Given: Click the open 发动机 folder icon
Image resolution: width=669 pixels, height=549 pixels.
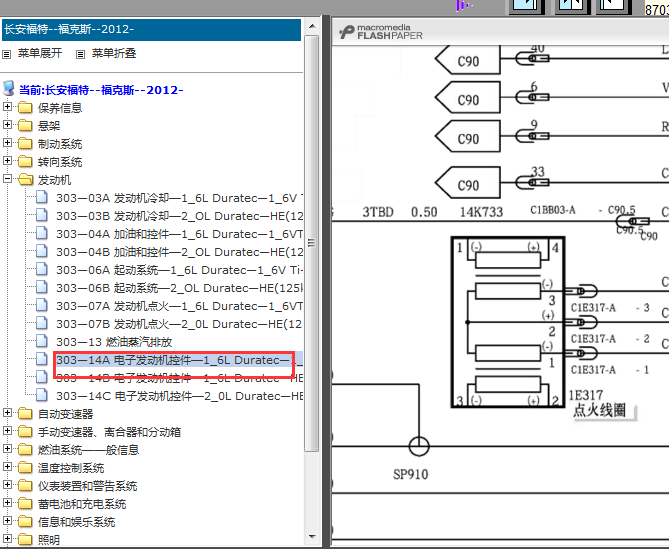Looking at the screenshot, I should [x=26, y=180].
